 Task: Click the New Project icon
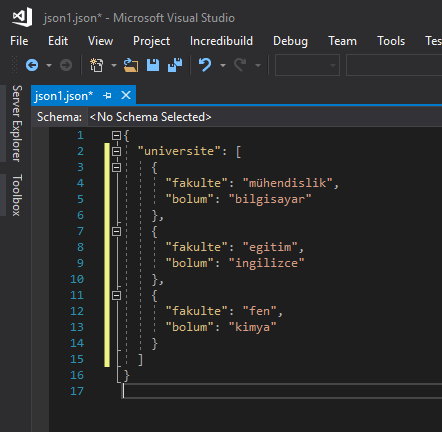(96, 65)
